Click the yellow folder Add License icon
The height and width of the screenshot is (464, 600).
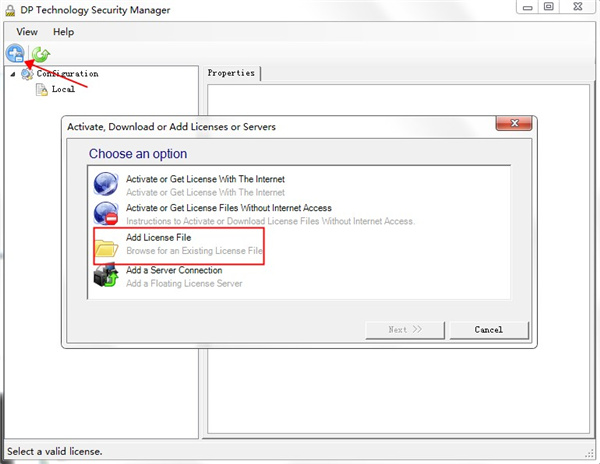[106, 248]
